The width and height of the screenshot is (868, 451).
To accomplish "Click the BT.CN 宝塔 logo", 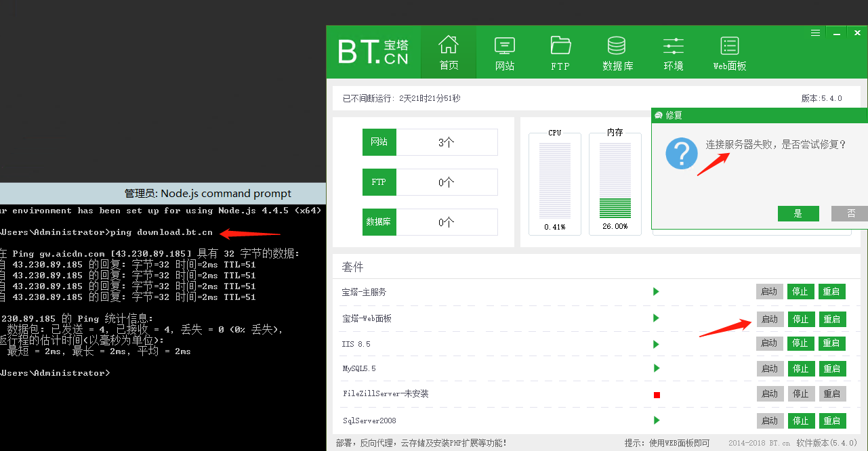I will pos(373,52).
